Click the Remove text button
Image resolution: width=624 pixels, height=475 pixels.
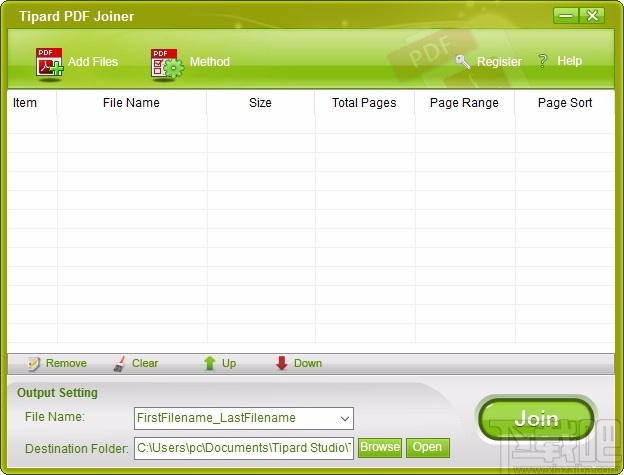tap(66, 363)
